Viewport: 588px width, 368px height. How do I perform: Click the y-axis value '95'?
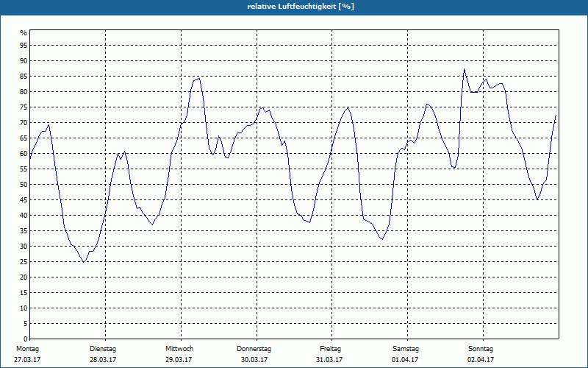click(x=24, y=46)
